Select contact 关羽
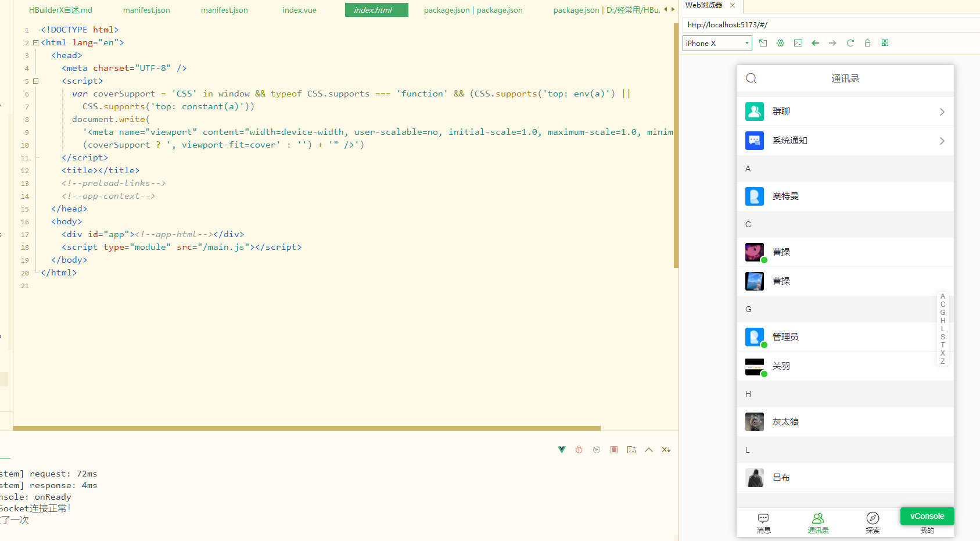This screenshot has width=980, height=541. [845, 366]
